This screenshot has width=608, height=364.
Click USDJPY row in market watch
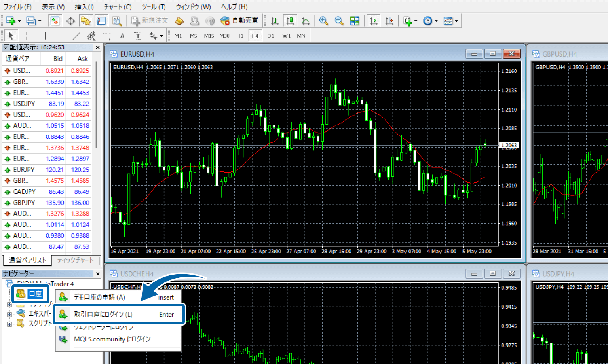pos(47,104)
